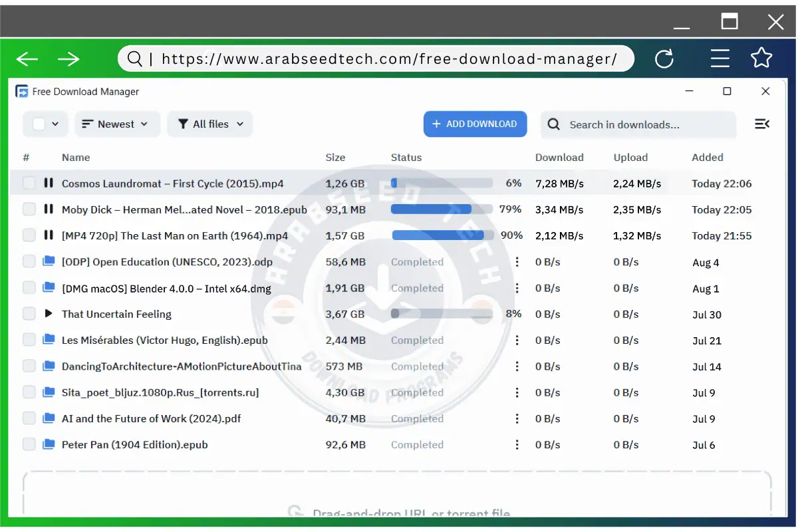Open folder for Blender 4.0.0 dmg
Viewport: 798px width, 532px height.
pos(48,287)
